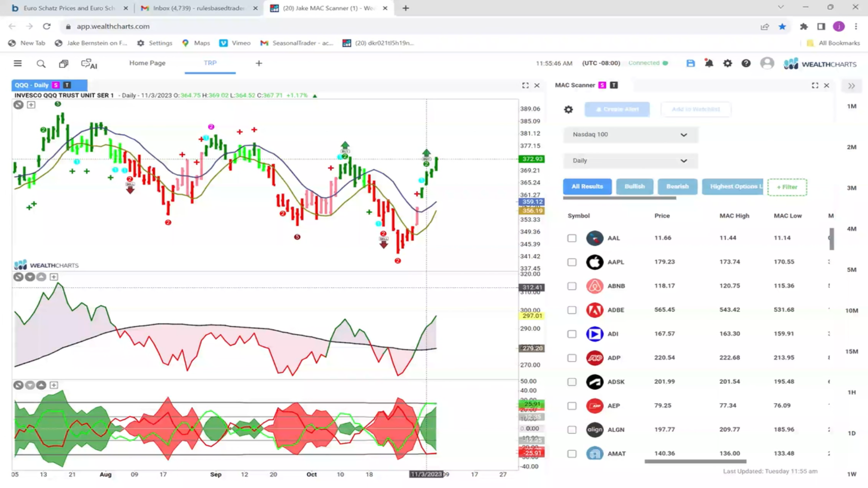Maximize the QQQ chart panel
This screenshot has width=868, height=488.
(x=525, y=85)
